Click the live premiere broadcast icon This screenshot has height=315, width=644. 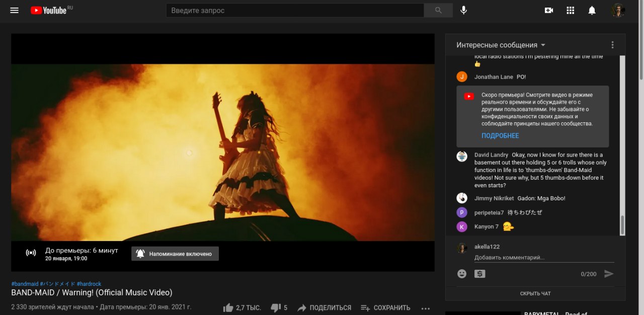[x=31, y=253]
